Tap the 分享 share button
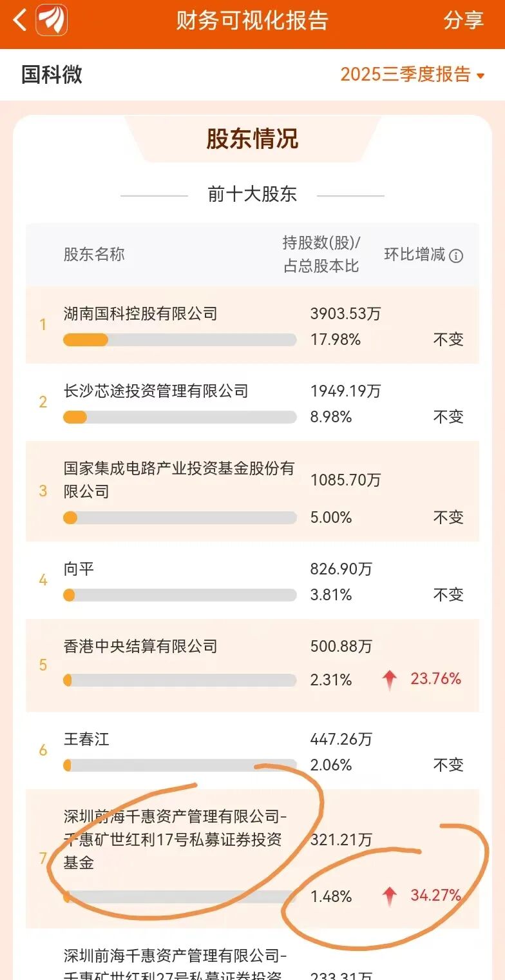The width and height of the screenshot is (505, 980). (x=463, y=21)
